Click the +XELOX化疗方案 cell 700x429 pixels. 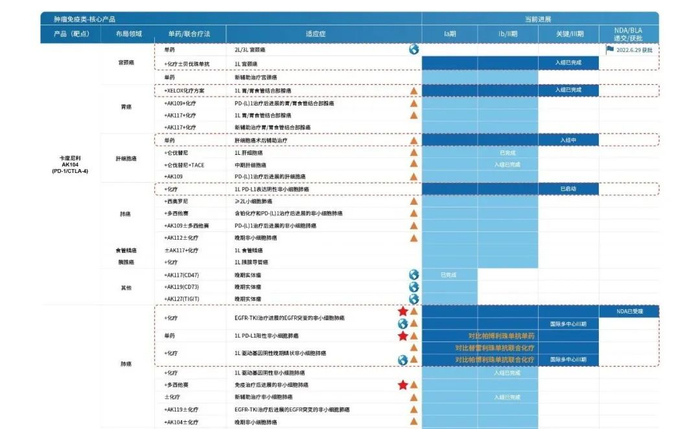184,91
